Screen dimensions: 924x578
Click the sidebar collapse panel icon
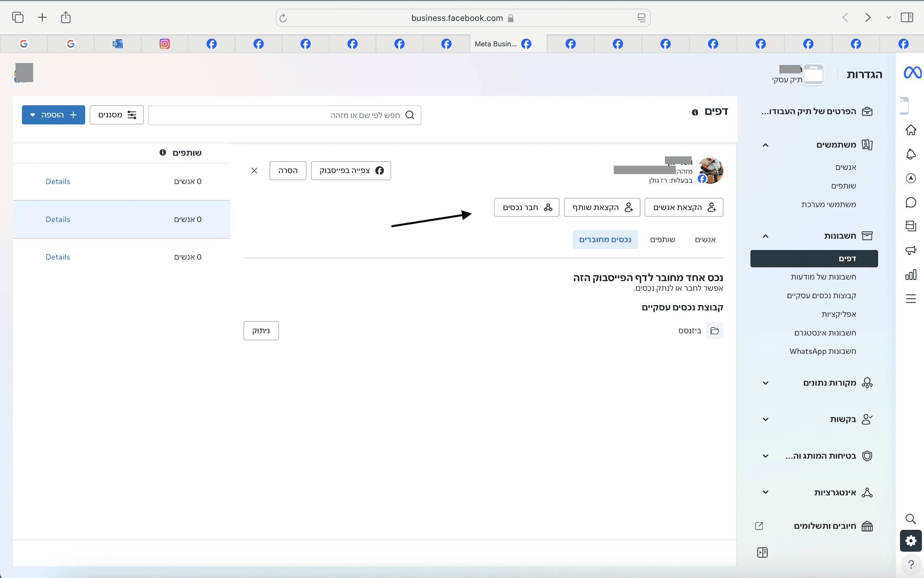point(762,552)
